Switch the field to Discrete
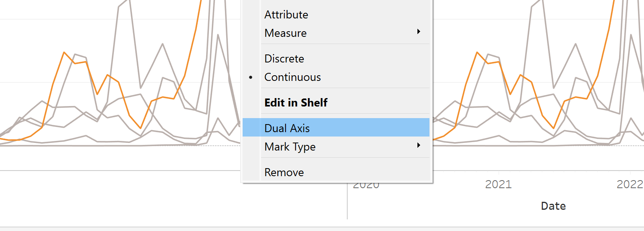This screenshot has width=644, height=231. [284, 59]
